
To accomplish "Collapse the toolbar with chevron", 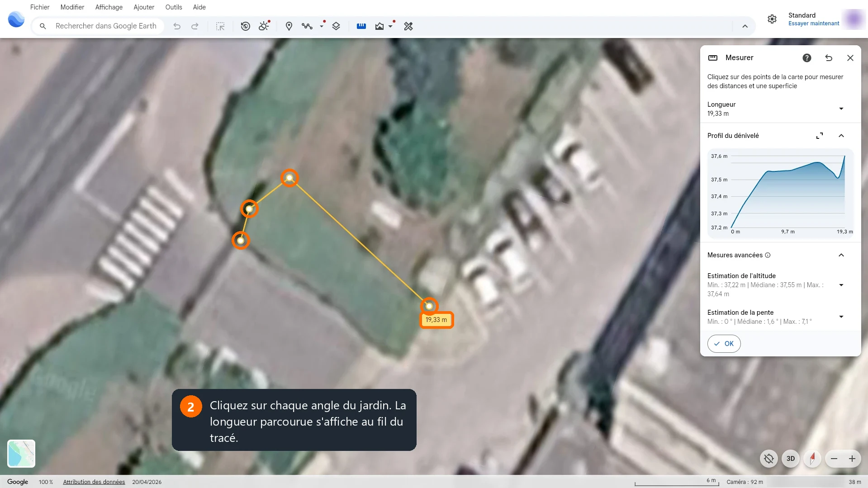I will click(x=745, y=26).
